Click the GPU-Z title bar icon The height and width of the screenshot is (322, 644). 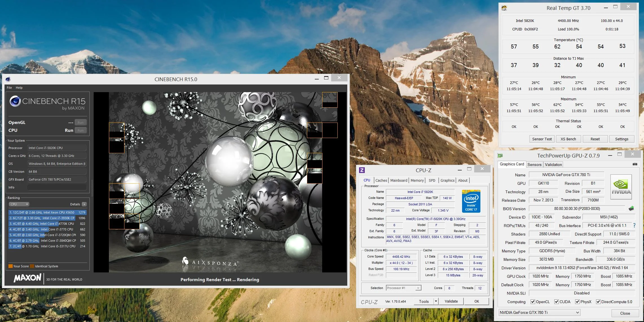tap(500, 156)
